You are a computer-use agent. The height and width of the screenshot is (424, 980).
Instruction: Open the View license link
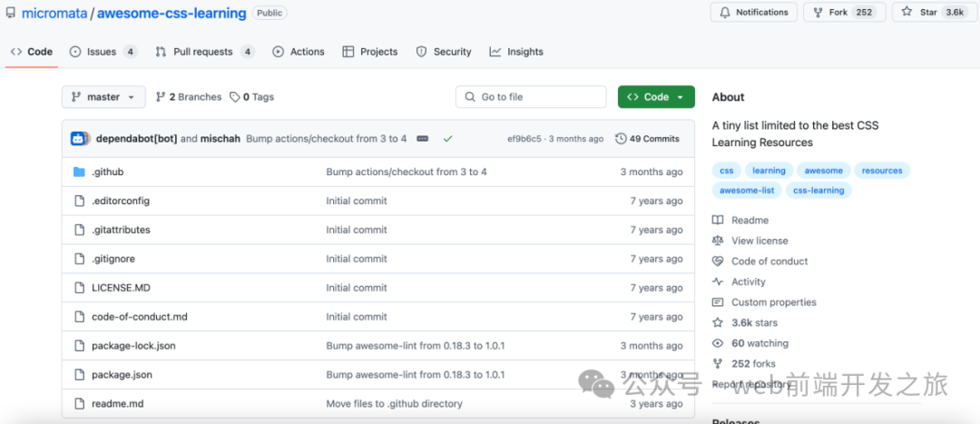(x=759, y=241)
